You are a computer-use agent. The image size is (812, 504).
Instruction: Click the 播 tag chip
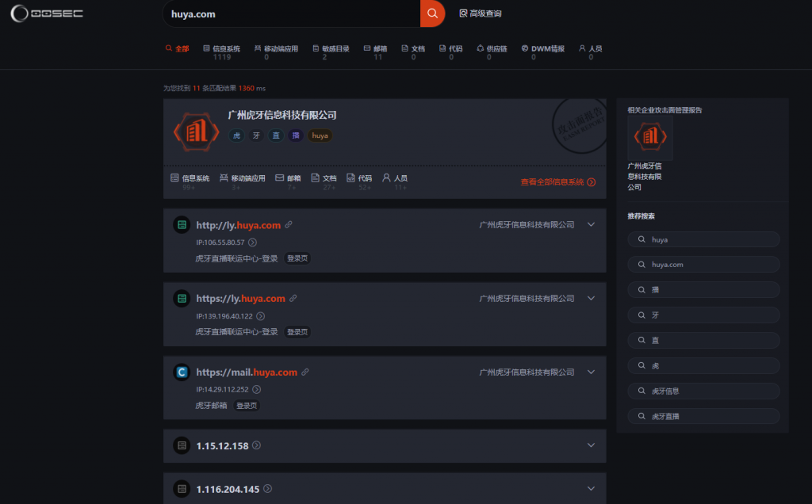296,136
